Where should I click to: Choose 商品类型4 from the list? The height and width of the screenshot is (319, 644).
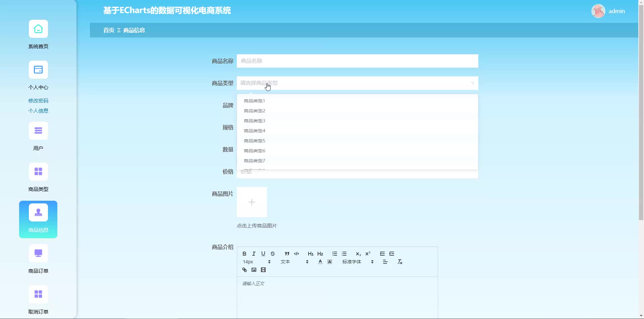(357, 131)
